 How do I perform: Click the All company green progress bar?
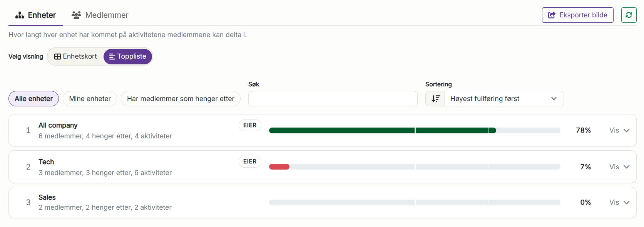click(383, 130)
